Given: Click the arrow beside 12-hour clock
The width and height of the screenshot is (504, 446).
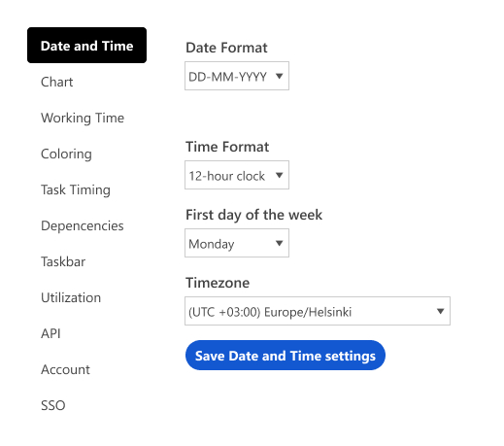Looking at the screenshot, I should coord(279,175).
